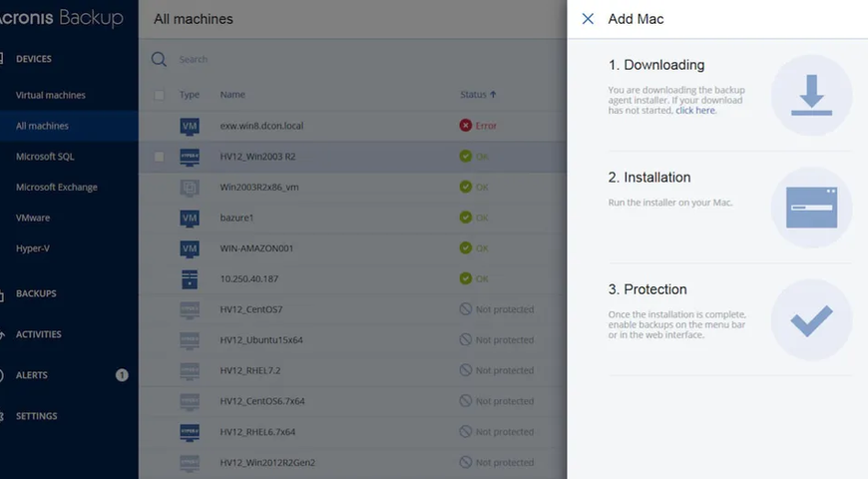The width and height of the screenshot is (868, 479).
Task: Click VM icon of exw.win8.dcon.local
Action: pyautogui.click(x=190, y=127)
